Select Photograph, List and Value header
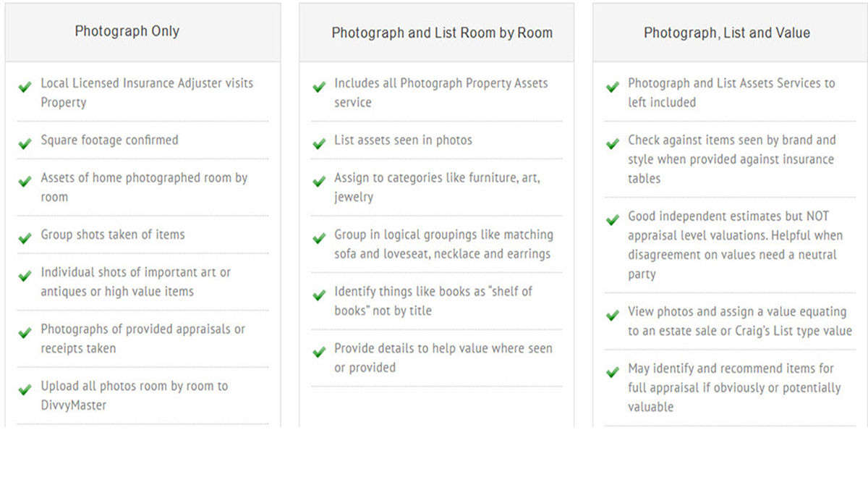Screen dimensions: 868x498 coord(727,33)
